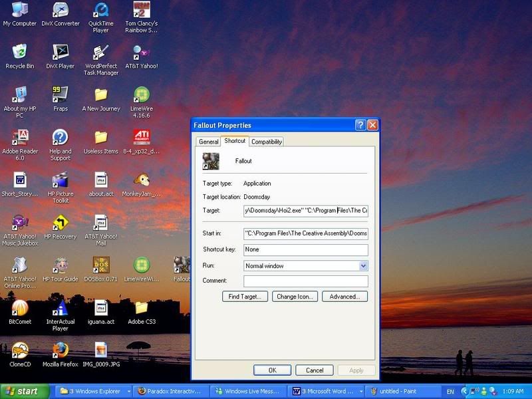Click the Comment input field
This screenshot has height=399, width=532.
305,281
